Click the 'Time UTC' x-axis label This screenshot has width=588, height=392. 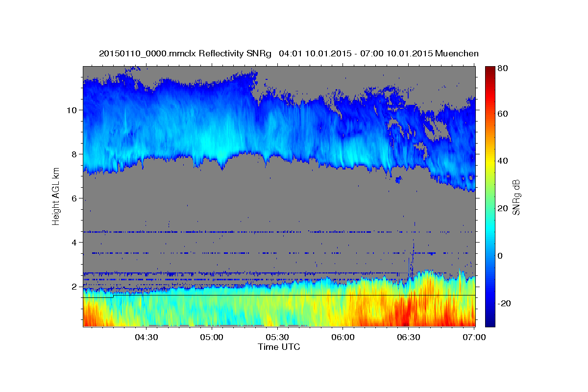tap(279, 347)
